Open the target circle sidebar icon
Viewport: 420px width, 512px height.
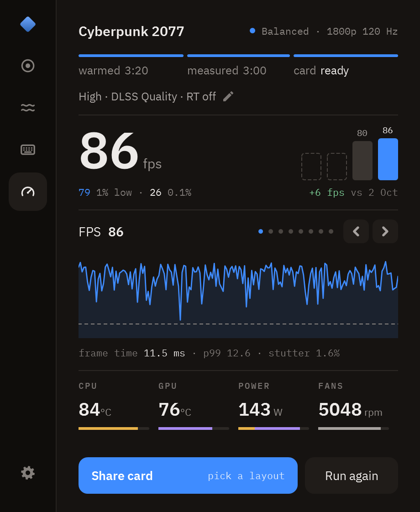28,66
